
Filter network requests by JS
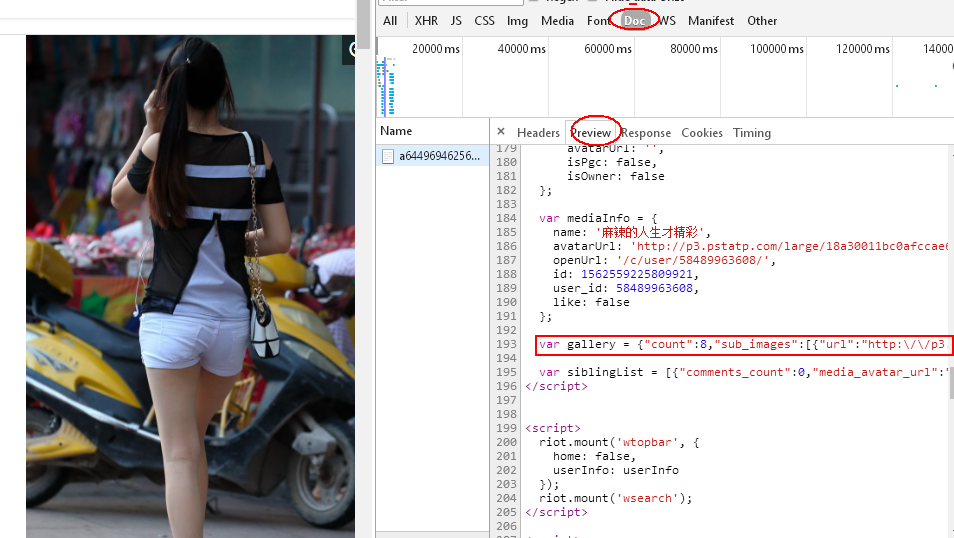coord(456,21)
